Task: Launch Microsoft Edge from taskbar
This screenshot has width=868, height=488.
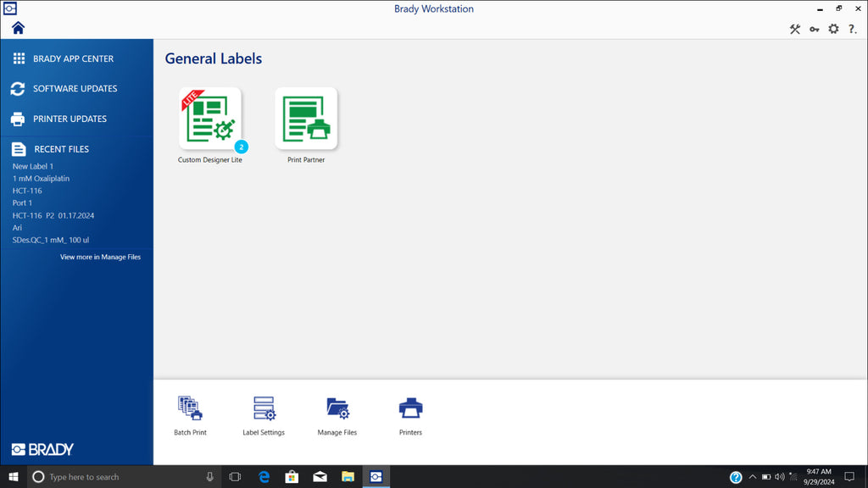Action: click(x=264, y=476)
